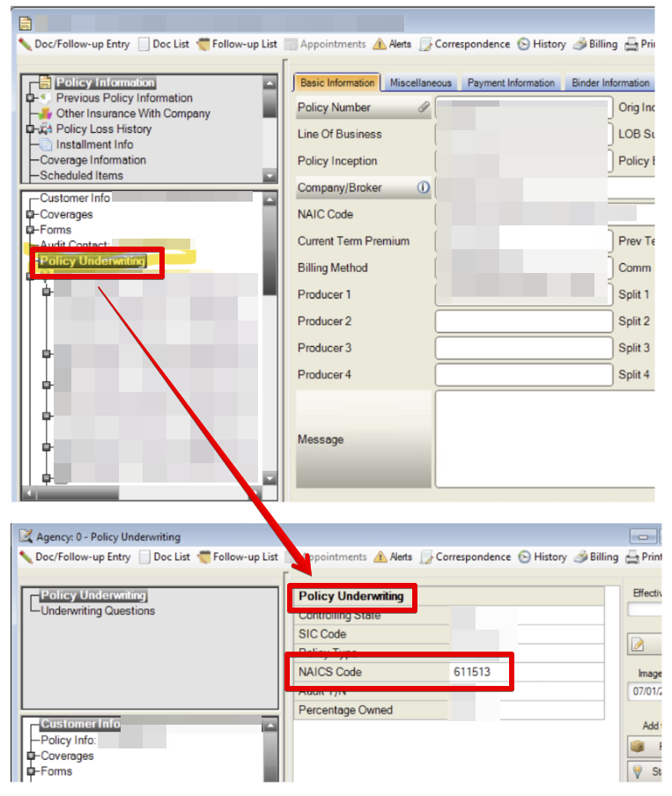The width and height of the screenshot is (672, 796).
Task: Click info icon beside Company/Broker
Action: (x=423, y=188)
